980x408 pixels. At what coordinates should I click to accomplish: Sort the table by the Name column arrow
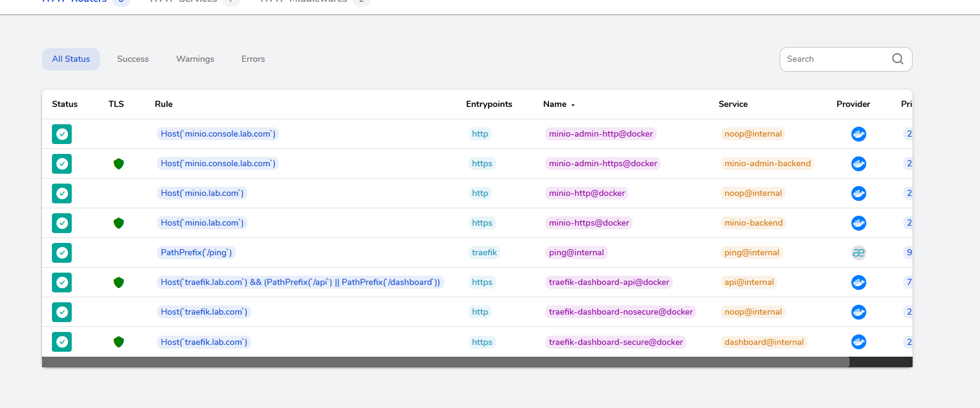(x=573, y=105)
